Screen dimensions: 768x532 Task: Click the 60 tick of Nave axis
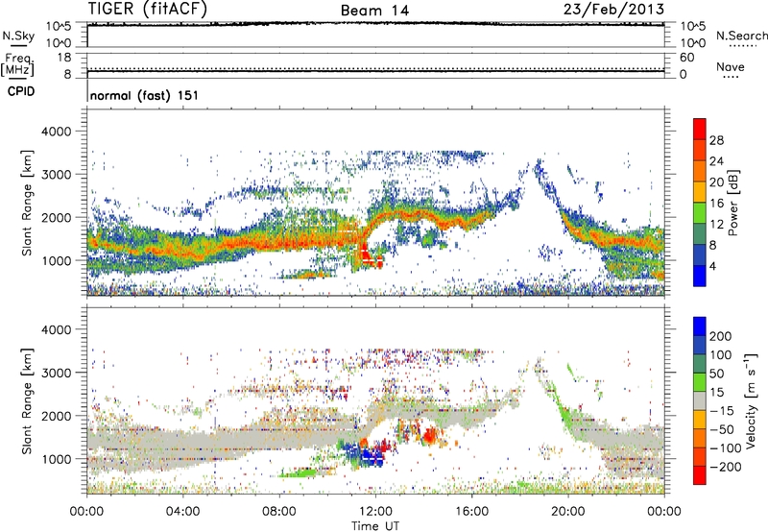(686, 58)
